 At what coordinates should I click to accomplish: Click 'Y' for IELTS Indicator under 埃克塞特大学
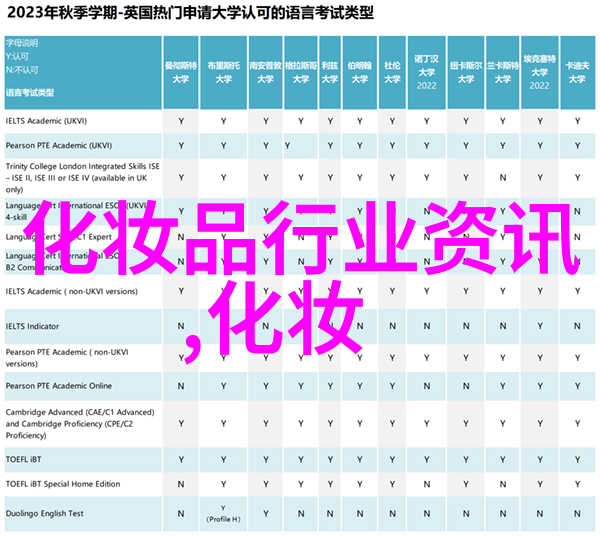[x=540, y=326]
